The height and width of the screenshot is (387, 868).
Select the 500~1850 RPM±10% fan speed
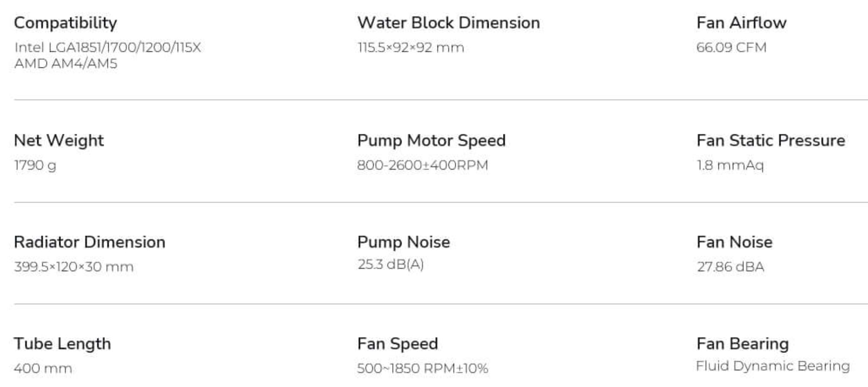422,368
